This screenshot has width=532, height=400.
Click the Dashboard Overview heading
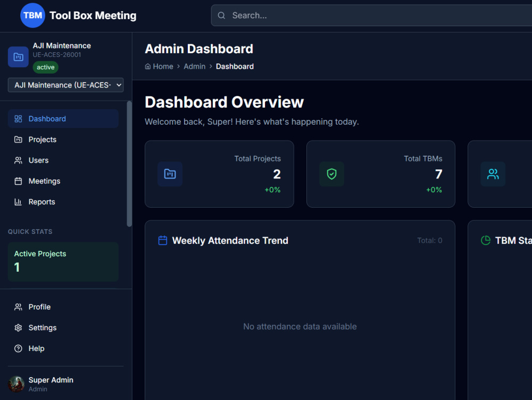pyautogui.click(x=225, y=102)
